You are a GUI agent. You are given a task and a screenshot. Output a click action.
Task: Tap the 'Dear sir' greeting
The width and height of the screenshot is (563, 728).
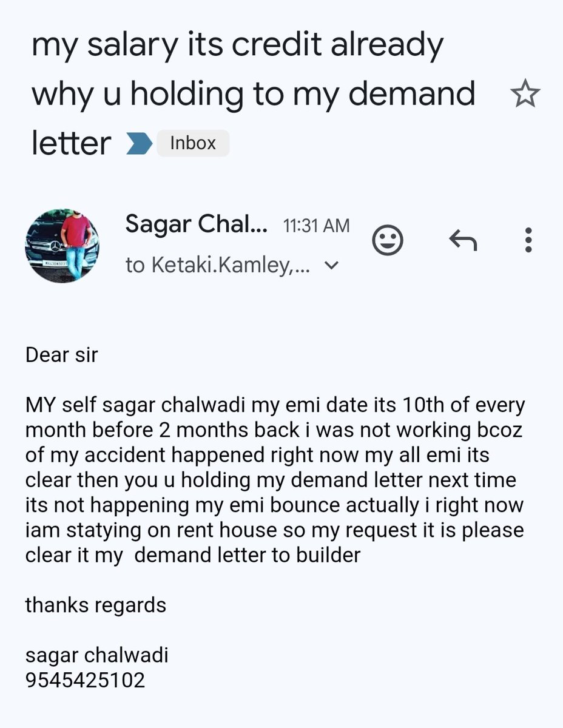click(x=61, y=354)
